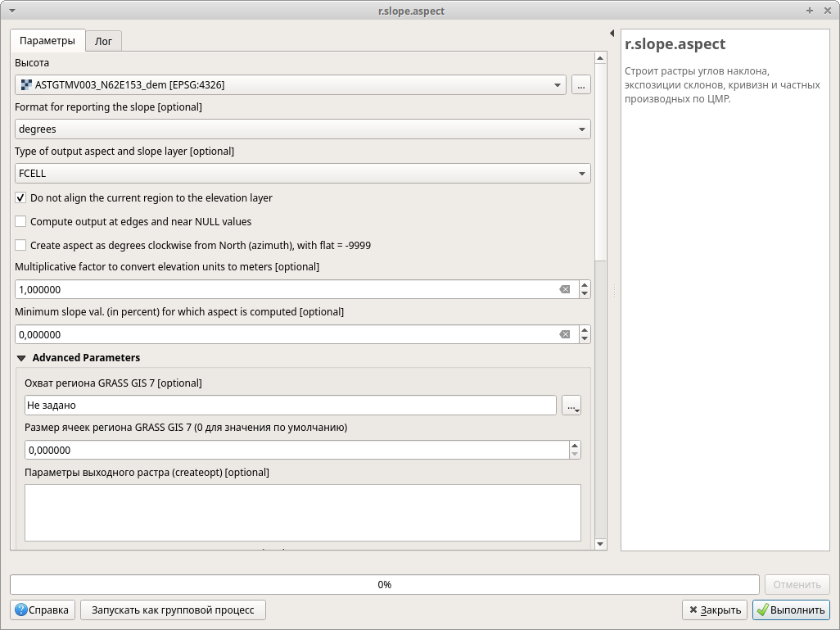Enable Compute output at edges and near NULL
The width and height of the screenshot is (840, 630).
pos(20,222)
